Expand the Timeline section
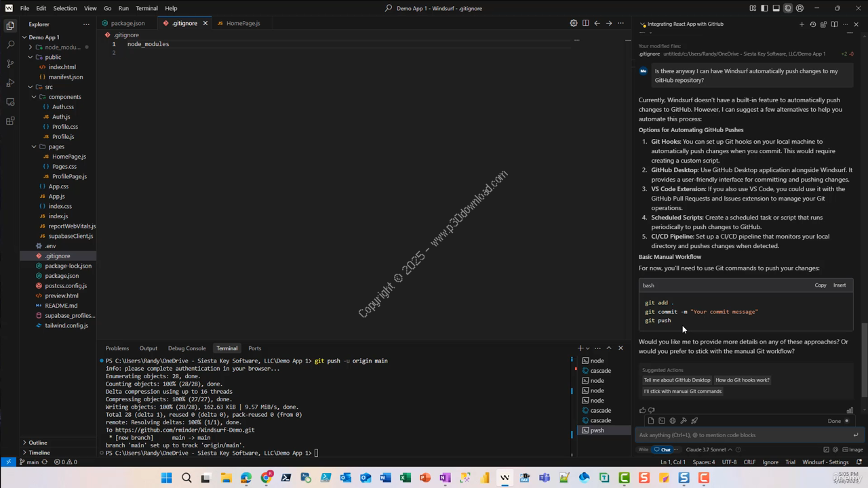Viewport: 868px width, 488px height. pos(58,452)
